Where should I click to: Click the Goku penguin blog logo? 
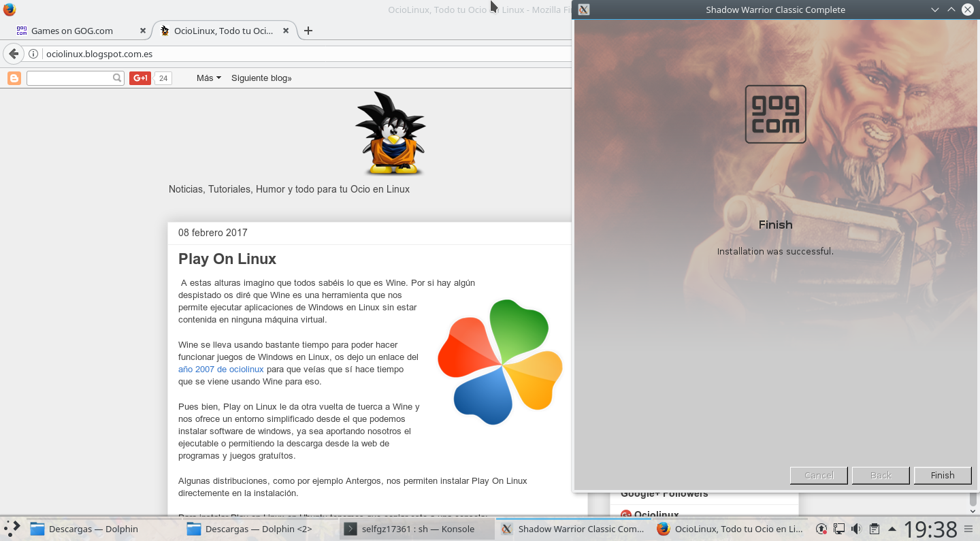[x=391, y=133]
